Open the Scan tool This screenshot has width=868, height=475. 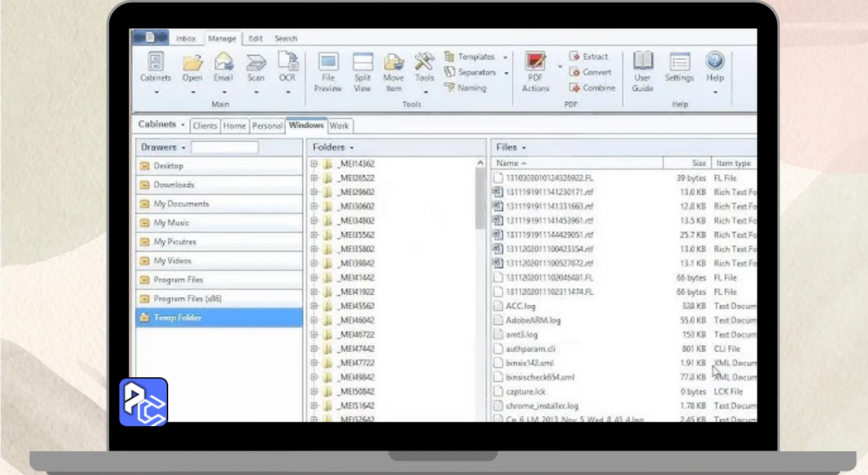tap(256, 63)
